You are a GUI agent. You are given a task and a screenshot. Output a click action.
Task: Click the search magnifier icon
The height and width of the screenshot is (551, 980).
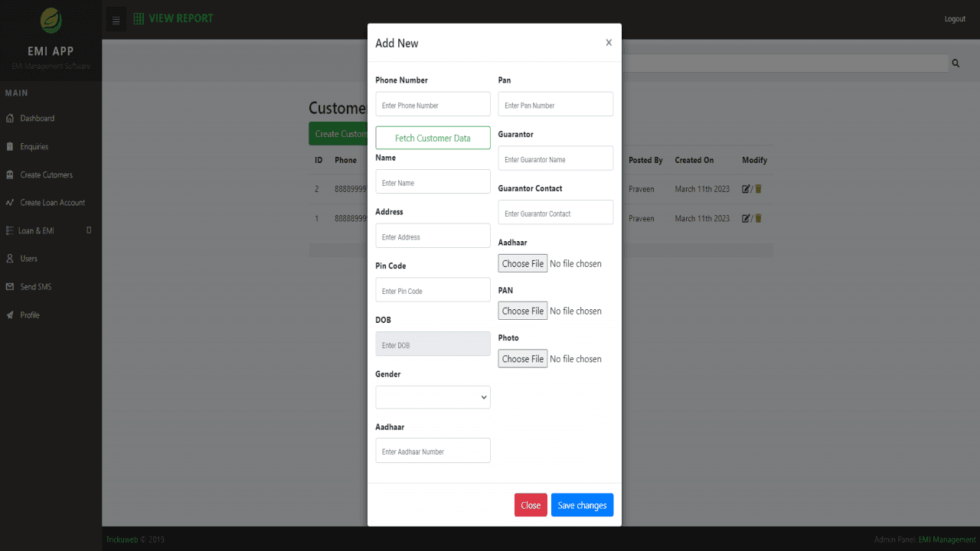pyautogui.click(x=955, y=64)
